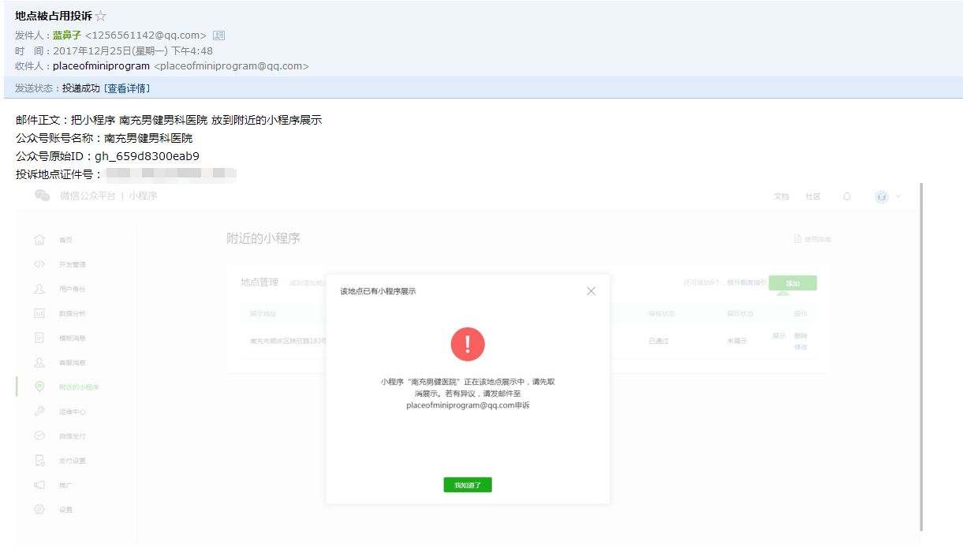Open 设置 gear icon in sidebar

coord(39,510)
